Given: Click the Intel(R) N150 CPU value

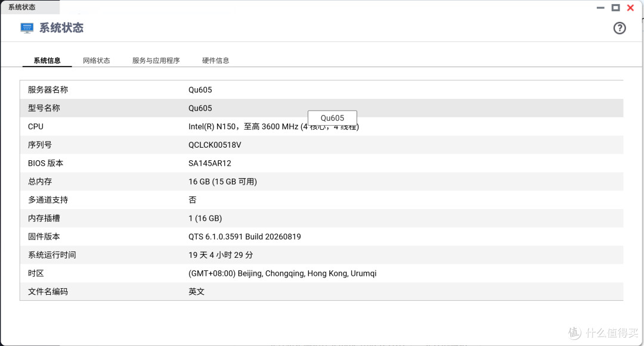Looking at the screenshot, I should pos(274,127).
